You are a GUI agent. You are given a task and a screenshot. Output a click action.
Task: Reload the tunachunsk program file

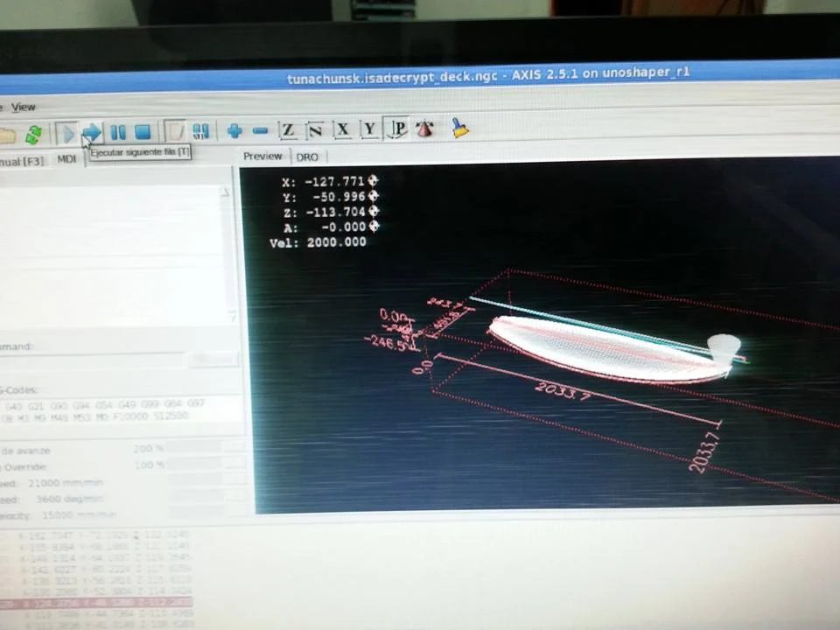[33, 132]
